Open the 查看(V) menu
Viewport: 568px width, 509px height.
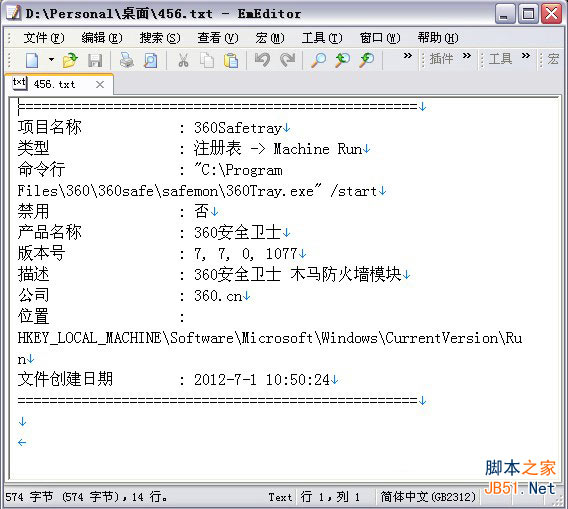pyautogui.click(x=218, y=38)
